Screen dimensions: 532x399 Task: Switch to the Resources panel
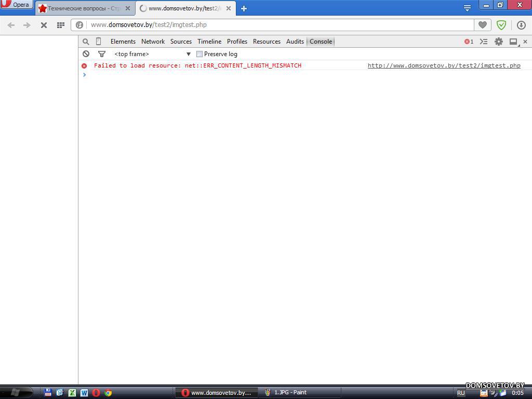[x=267, y=42]
